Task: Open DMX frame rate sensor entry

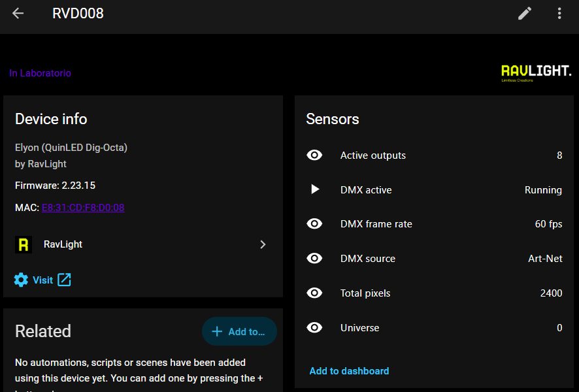Action: coord(434,224)
